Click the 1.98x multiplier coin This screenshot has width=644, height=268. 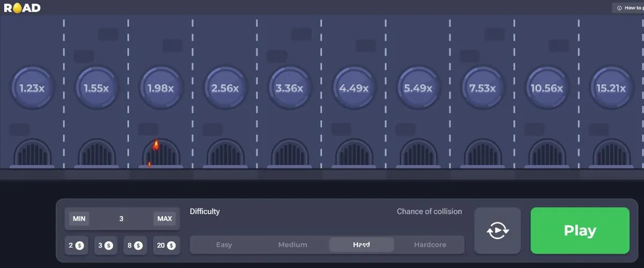(x=161, y=88)
